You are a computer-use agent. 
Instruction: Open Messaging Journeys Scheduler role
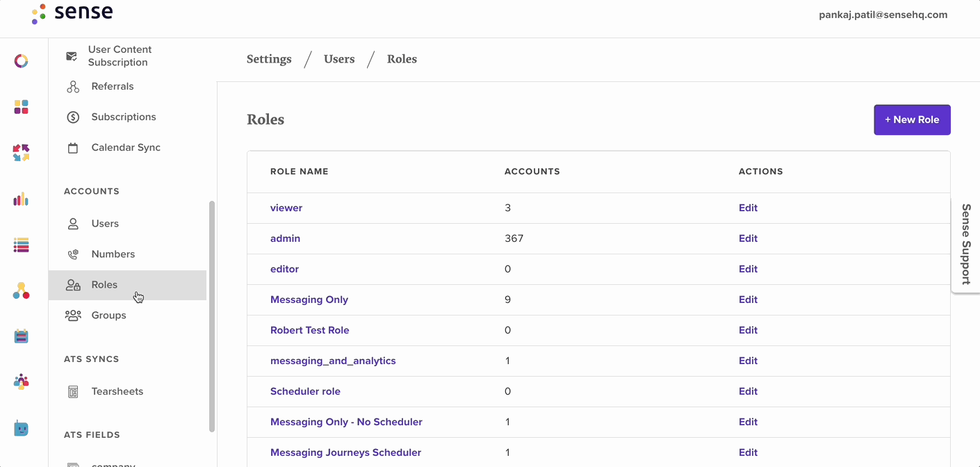tap(345, 452)
